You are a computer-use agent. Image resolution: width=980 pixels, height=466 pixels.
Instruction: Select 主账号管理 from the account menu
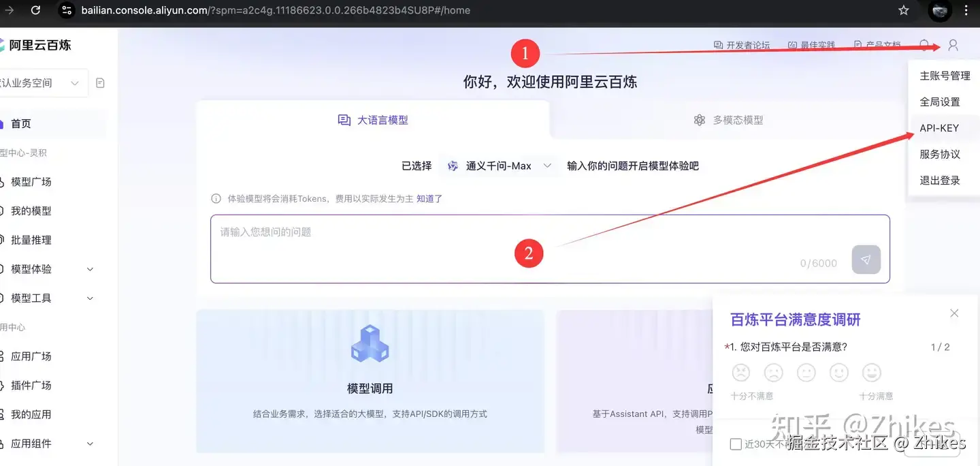coord(945,76)
